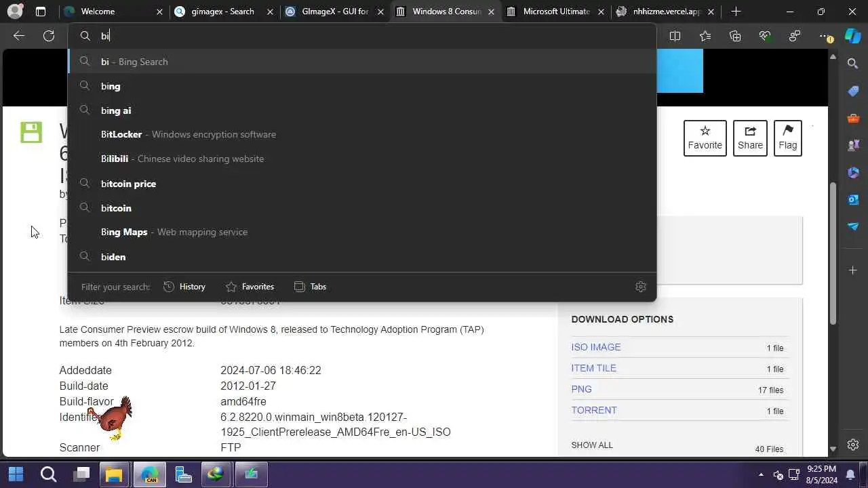Open Favorites star-list toolbar icon
The height and width of the screenshot is (488, 868).
click(x=705, y=36)
